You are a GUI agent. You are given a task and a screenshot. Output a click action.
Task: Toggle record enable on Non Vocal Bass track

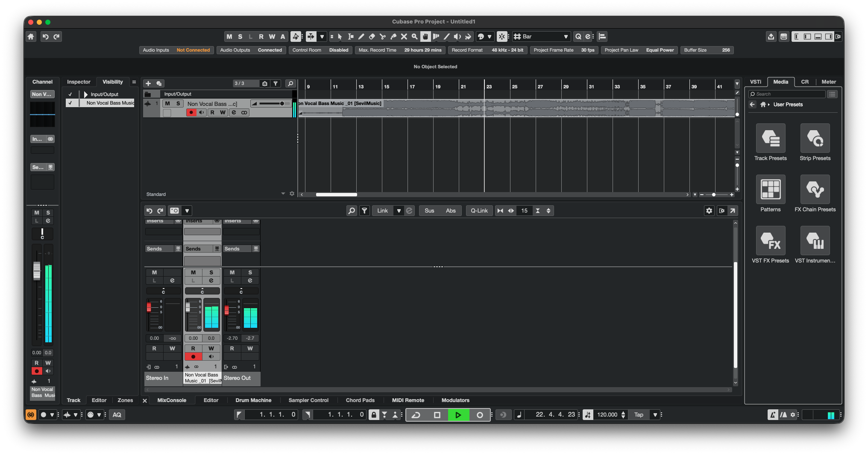pos(191,113)
